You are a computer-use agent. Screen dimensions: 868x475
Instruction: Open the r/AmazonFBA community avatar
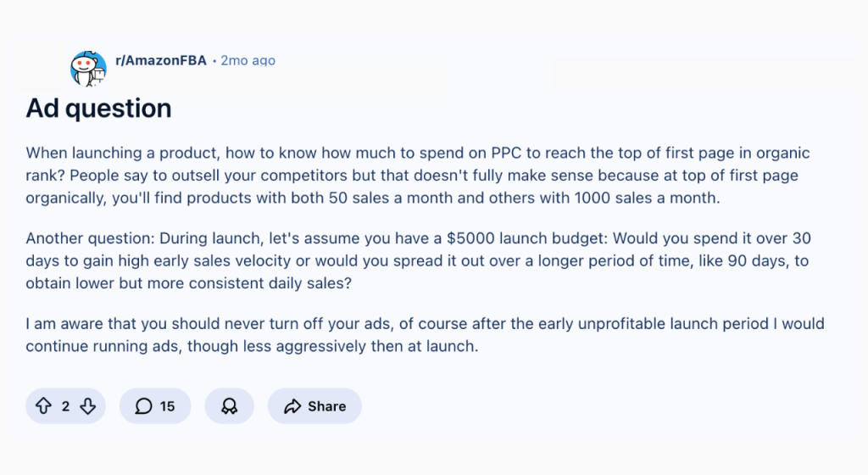pos(88,70)
